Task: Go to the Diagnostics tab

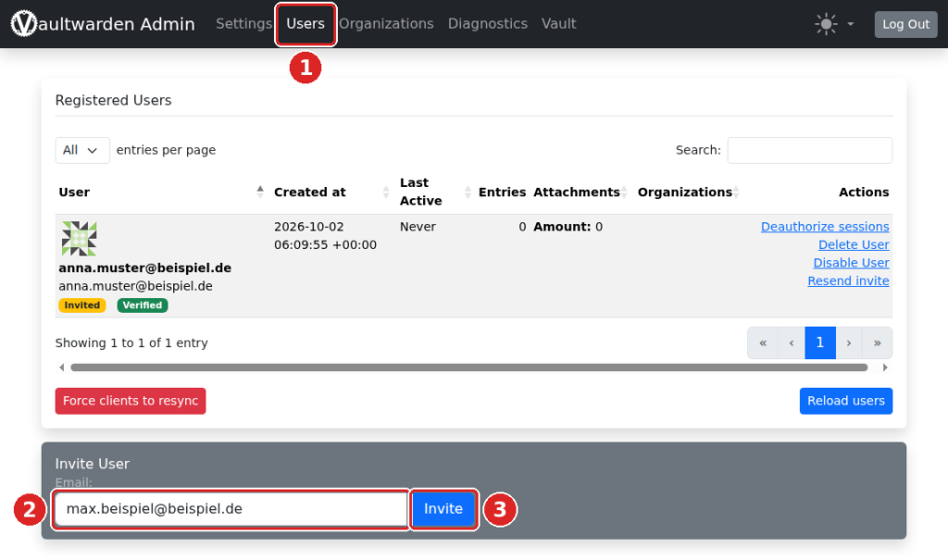Action: click(x=487, y=23)
